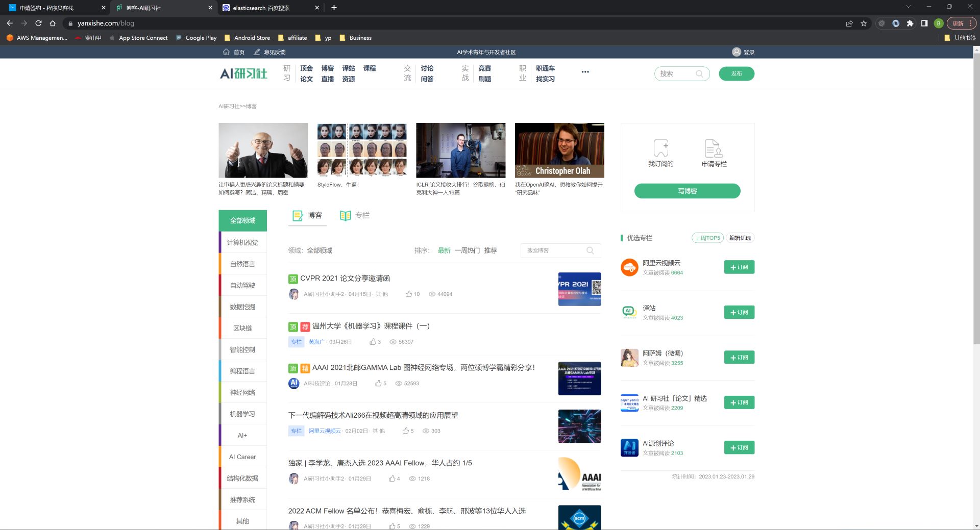Select the 计算机视觉 category
980x530 pixels.
[242, 242]
